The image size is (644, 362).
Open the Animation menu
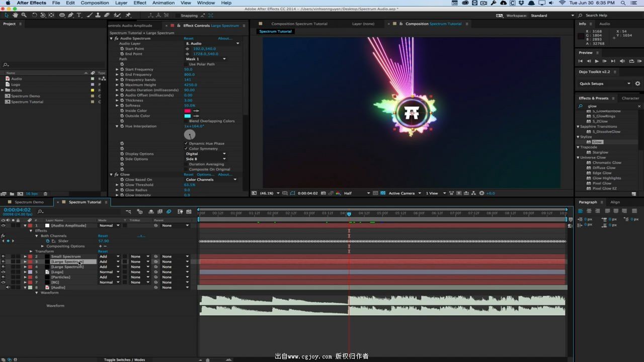click(164, 3)
